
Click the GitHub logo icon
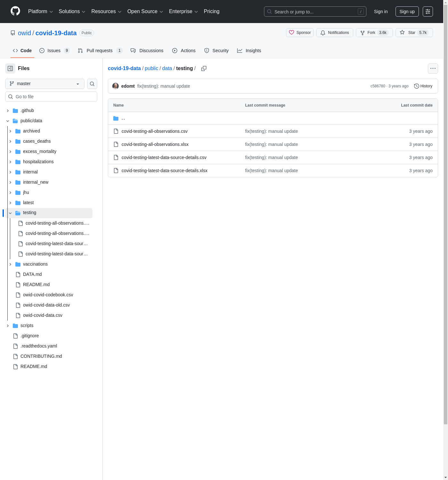pyautogui.click(x=15, y=11)
